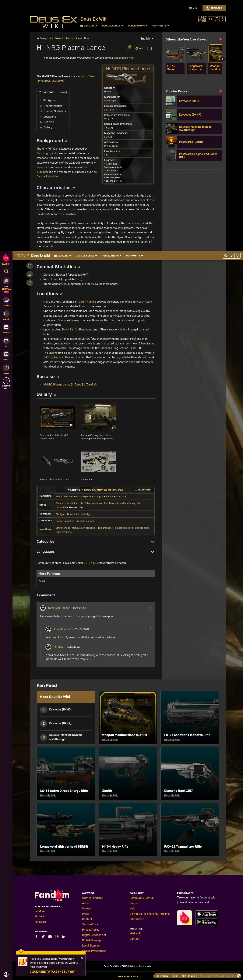Open Fan Central in sidebar
The image size is (243, 980).
[6, 284]
